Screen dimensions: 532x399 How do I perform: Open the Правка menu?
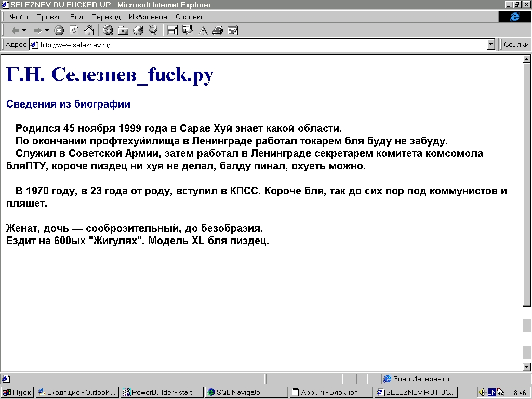coord(49,17)
